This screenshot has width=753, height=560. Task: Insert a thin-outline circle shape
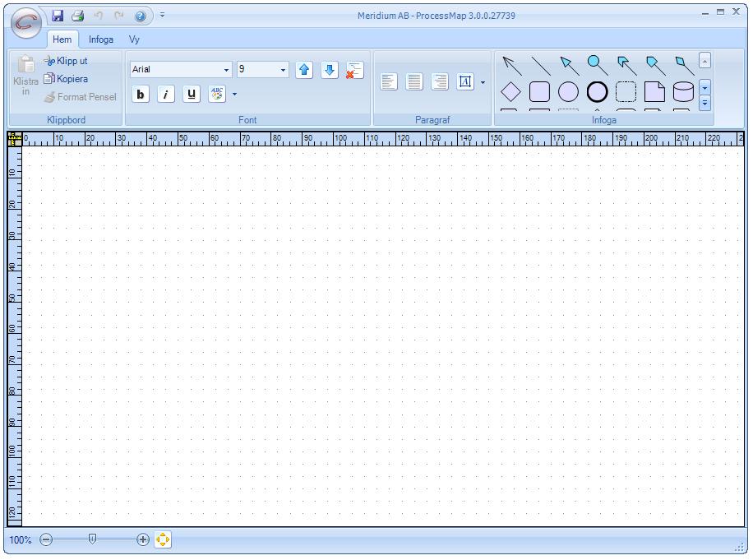[x=568, y=92]
